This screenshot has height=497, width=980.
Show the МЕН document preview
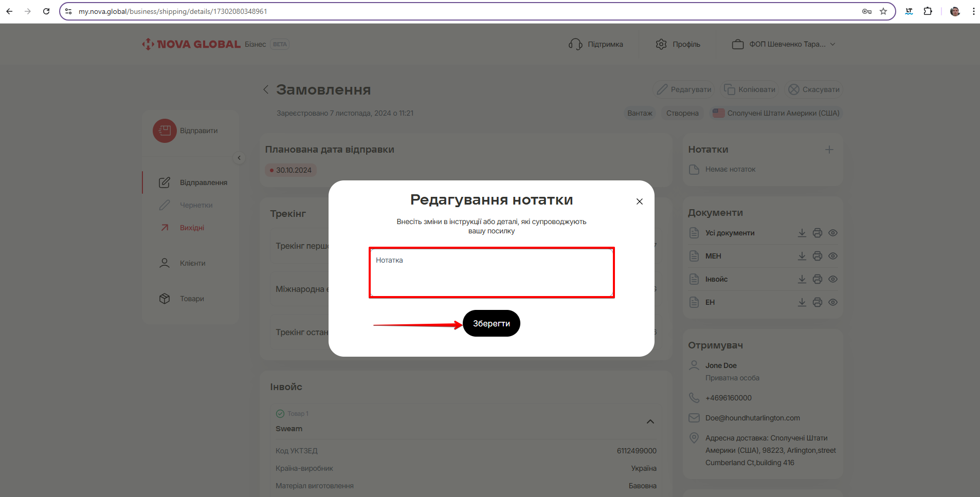point(833,256)
